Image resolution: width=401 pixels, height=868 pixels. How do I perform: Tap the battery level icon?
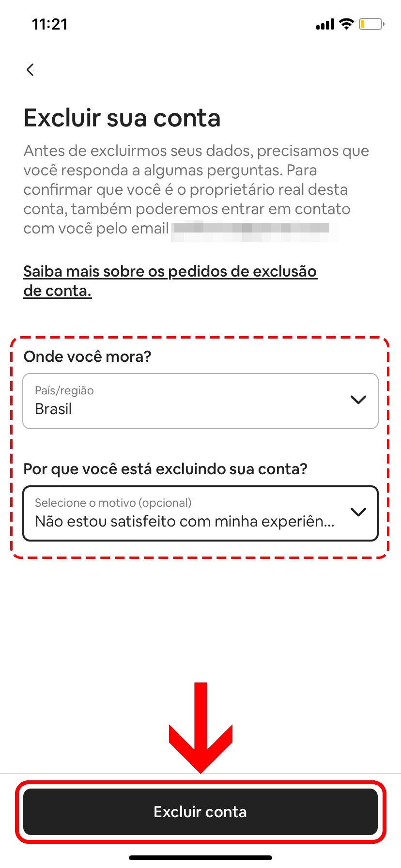(x=371, y=24)
